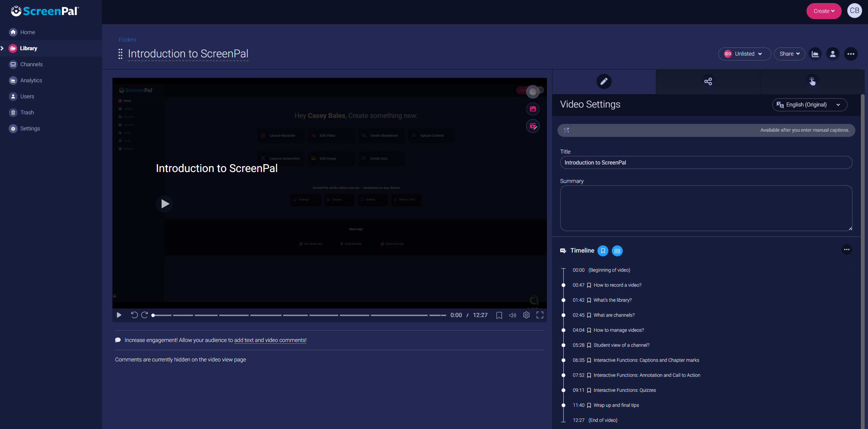
Task: Open the Unlisted visibility dropdown
Action: [744, 54]
